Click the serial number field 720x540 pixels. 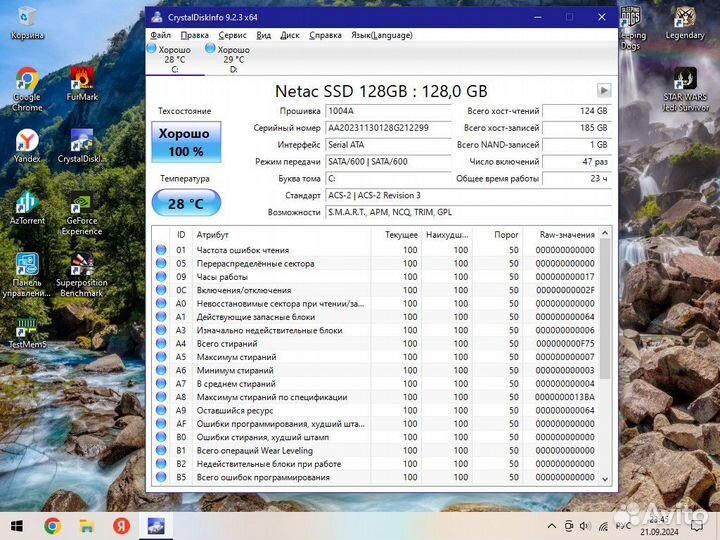[x=388, y=128]
